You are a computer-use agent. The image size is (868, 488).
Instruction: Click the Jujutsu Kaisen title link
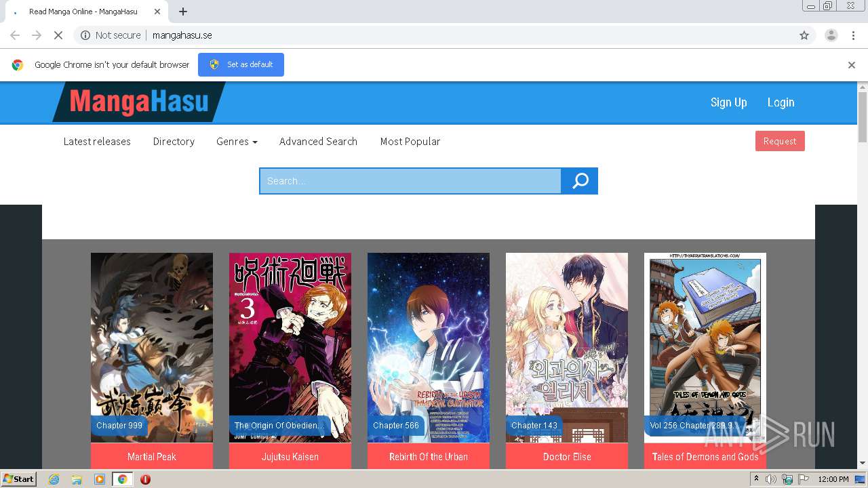click(x=290, y=457)
